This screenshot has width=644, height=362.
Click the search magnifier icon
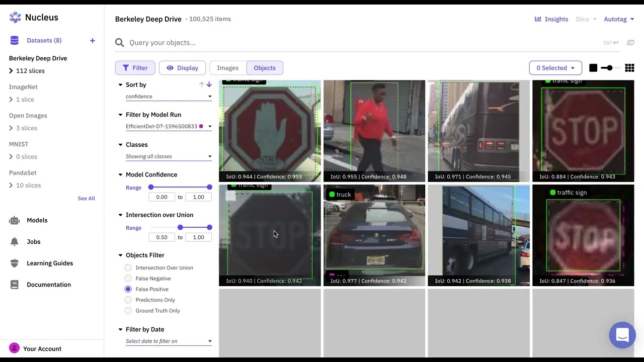pyautogui.click(x=119, y=43)
